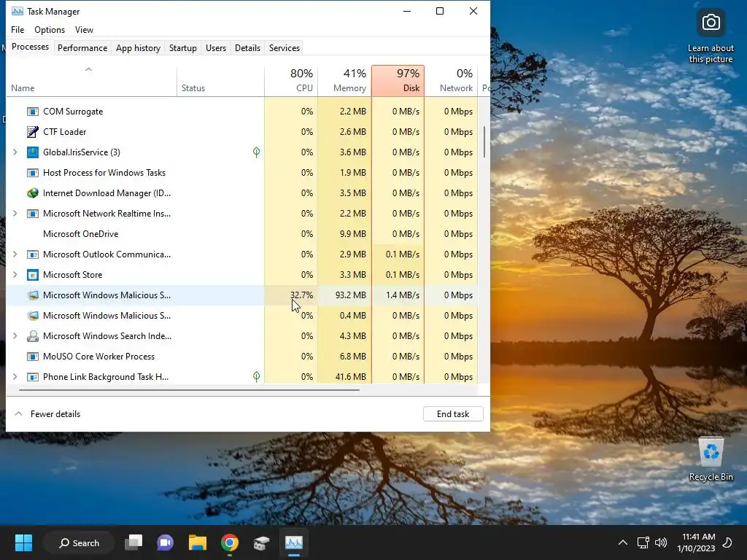This screenshot has height=560, width=747.
Task: Click the End task button
Action: tap(453, 414)
